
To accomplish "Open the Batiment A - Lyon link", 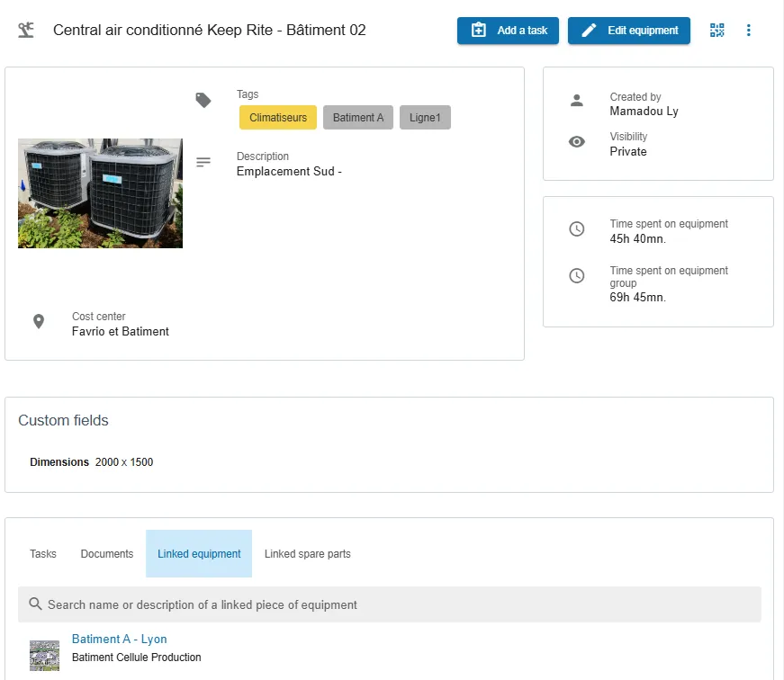I will 120,639.
